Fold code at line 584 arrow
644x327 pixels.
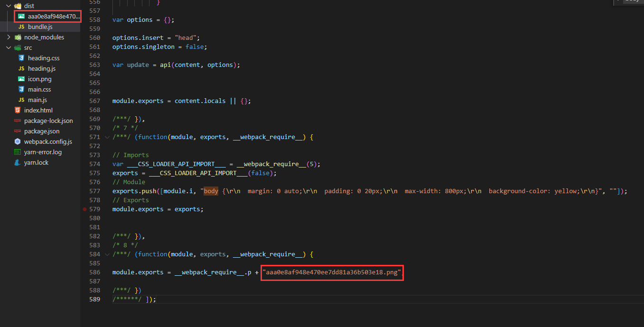click(x=107, y=254)
